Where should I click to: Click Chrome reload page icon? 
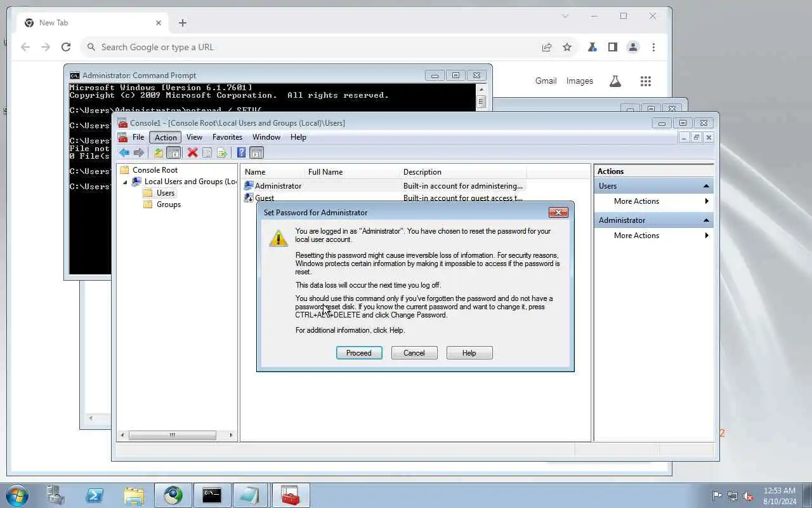point(66,47)
